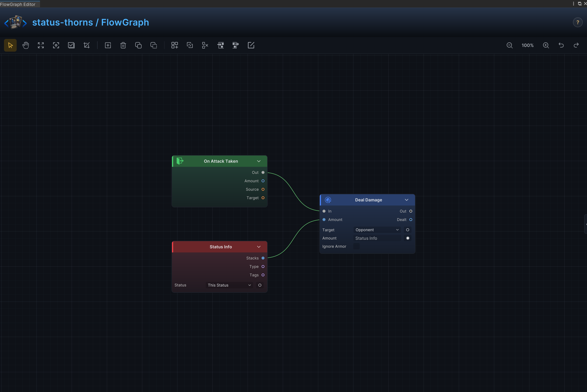Click the nested squares group icon
The width and height of the screenshot is (587, 392).
pyautogui.click(x=190, y=45)
